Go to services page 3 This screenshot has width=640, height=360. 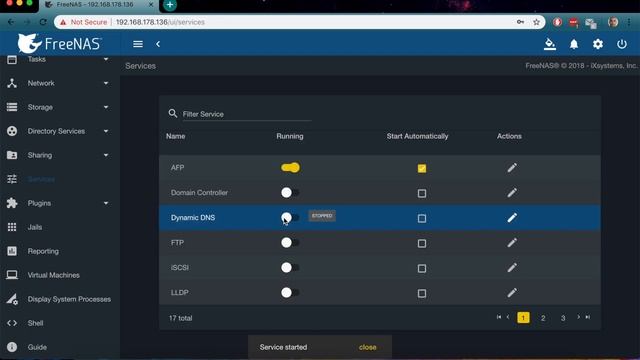(x=563, y=318)
